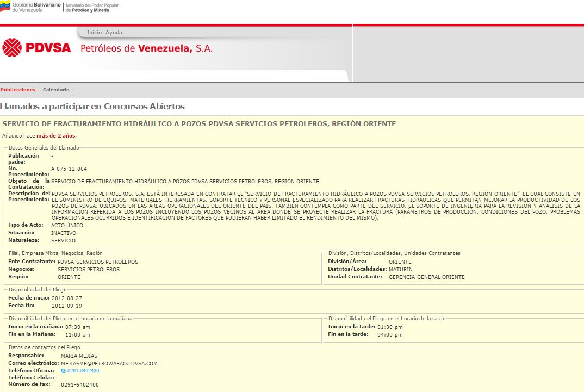Click GERENCIA GENERAL ORIENTE value
Image resolution: width=584 pixels, height=392 pixels.
427,277
